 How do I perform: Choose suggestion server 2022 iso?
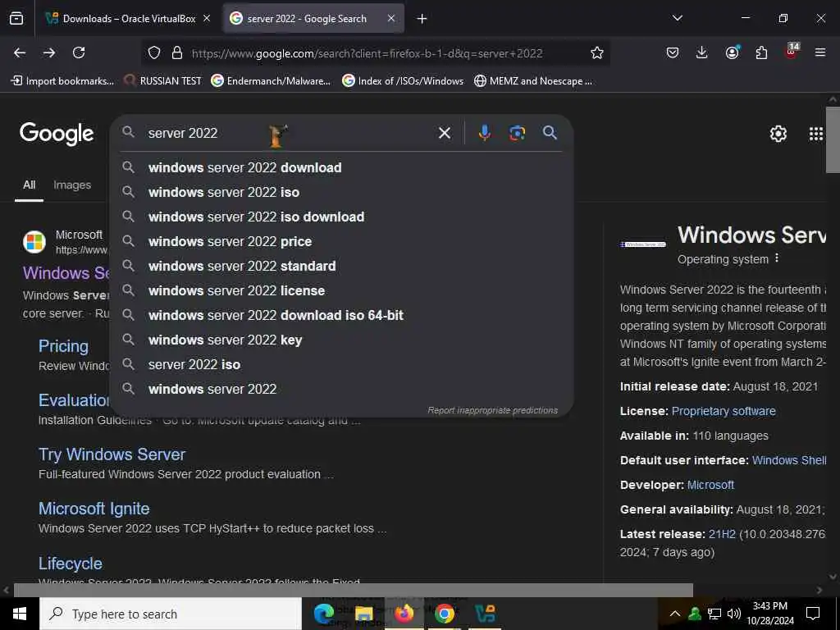(x=342, y=365)
